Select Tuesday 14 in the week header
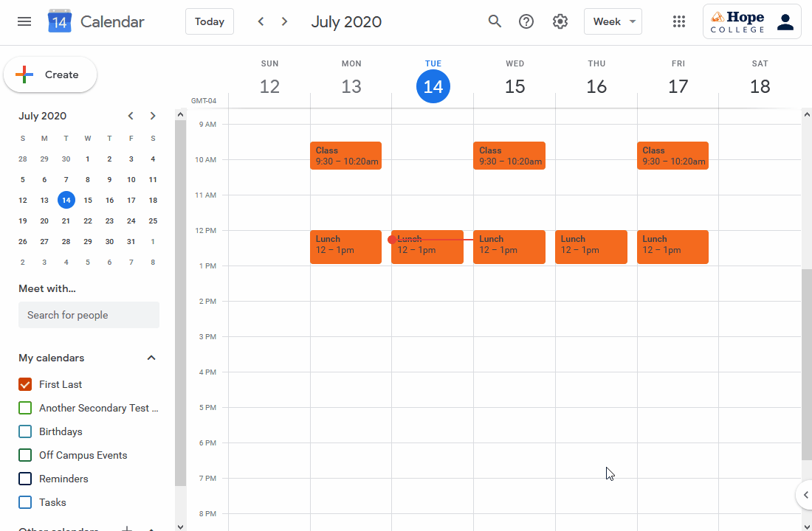This screenshot has height=531, width=812. (433, 86)
